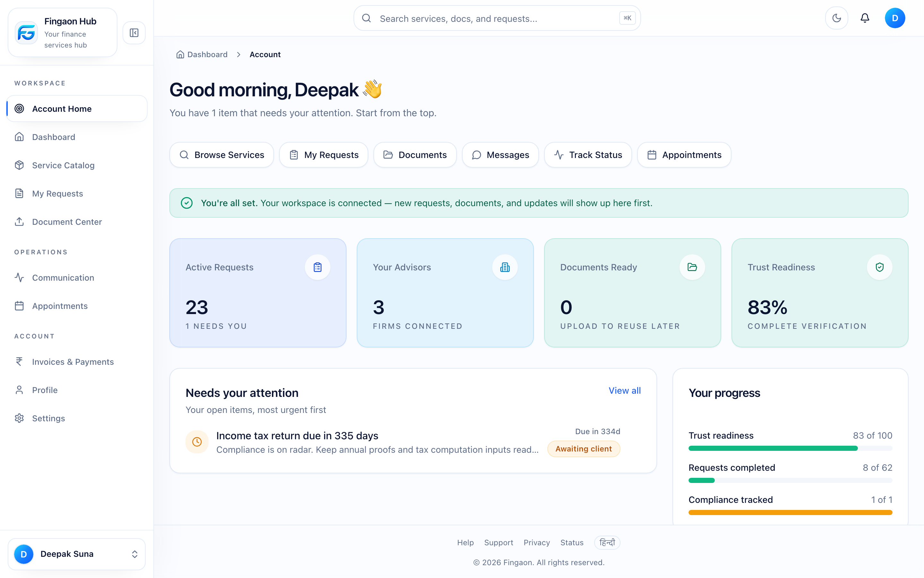The image size is (924, 578).
Task: Click the Trust readiness progress bar
Action: 790,448
